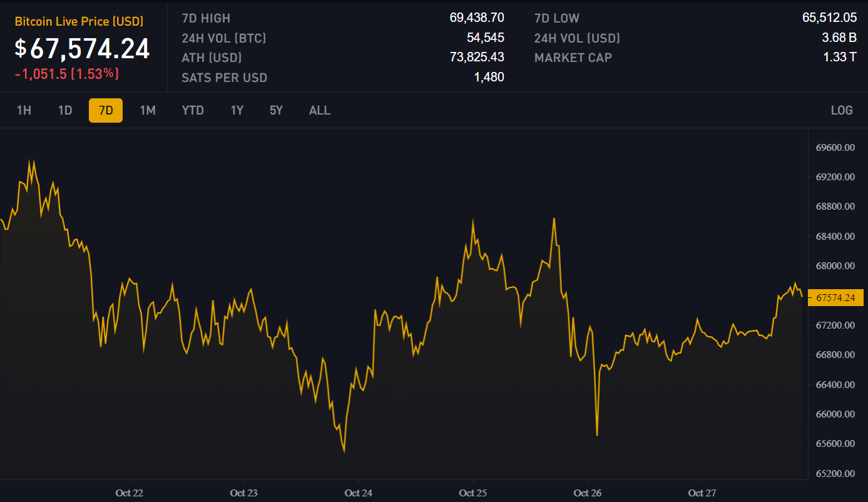Toggle LOG scale on the chart
This screenshot has width=868, height=502.
841,111
